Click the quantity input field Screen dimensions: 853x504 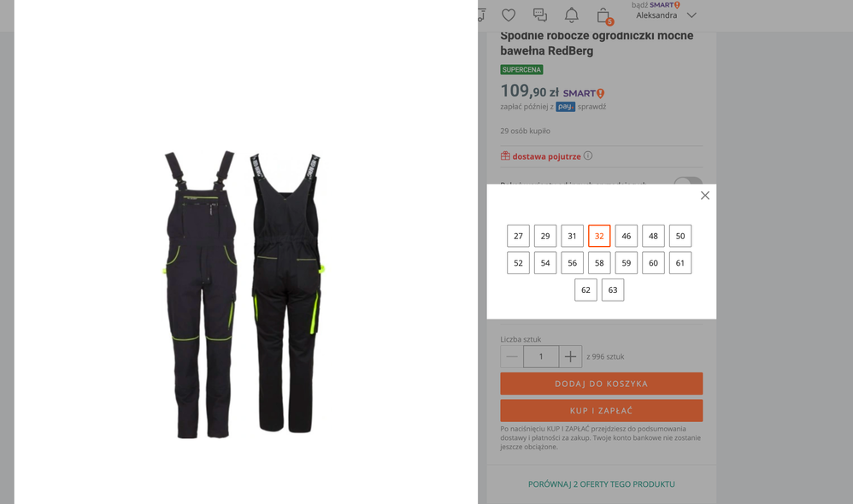(541, 357)
